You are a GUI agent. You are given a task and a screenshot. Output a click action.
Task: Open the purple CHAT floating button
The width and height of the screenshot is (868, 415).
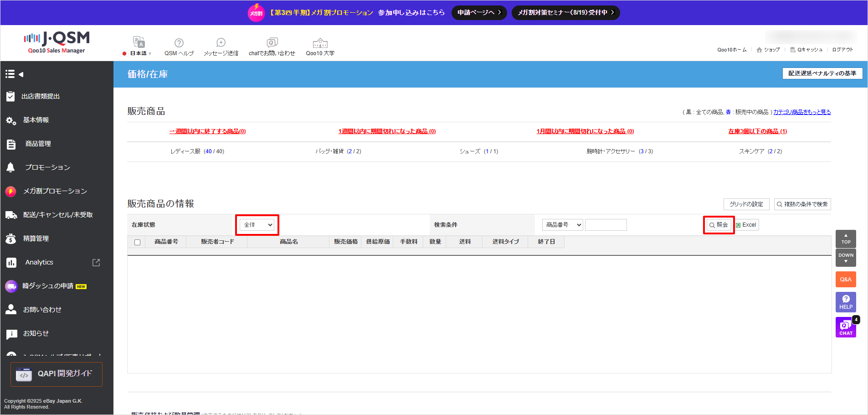846,327
